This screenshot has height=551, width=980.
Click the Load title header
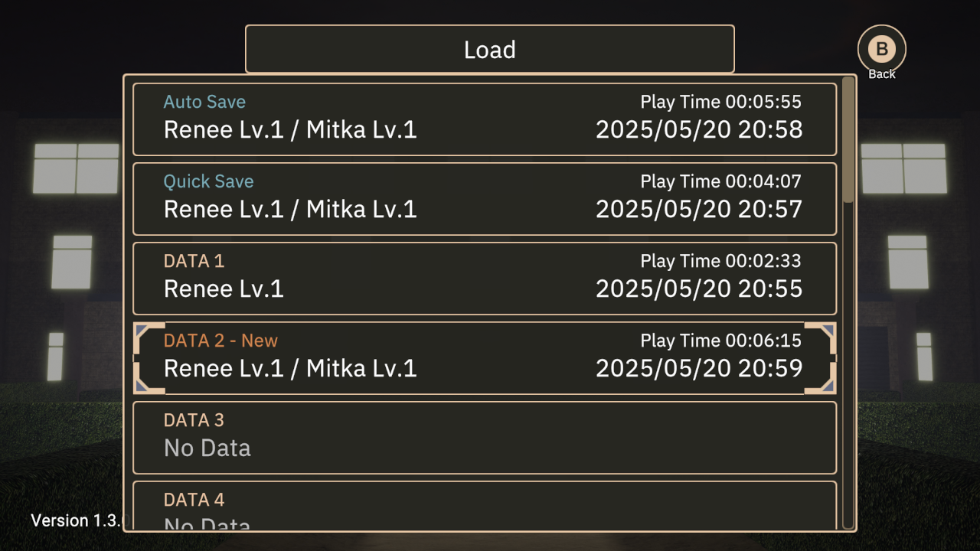pyautogui.click(x=490, y=49)
